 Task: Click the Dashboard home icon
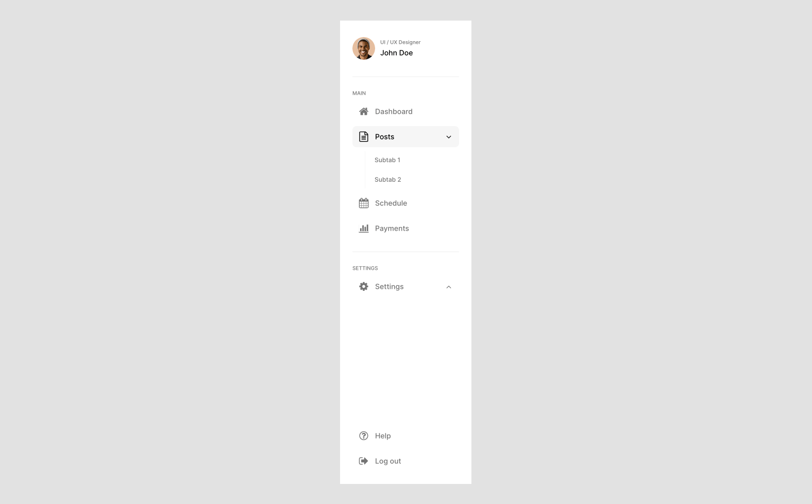pyautogui.click(x=364, y=111)
